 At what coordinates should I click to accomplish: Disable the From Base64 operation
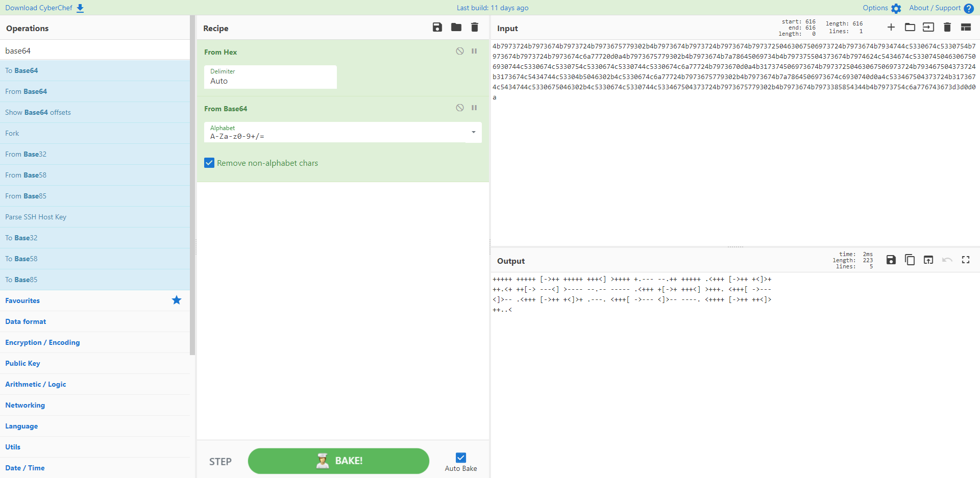click(x=460, y=108)
